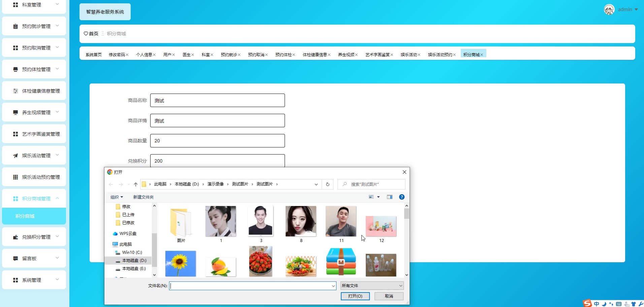This screenshot has height=307, width=644.
Task: Open the 组织 dropdown in dialog
Action: tap(117, 197)
